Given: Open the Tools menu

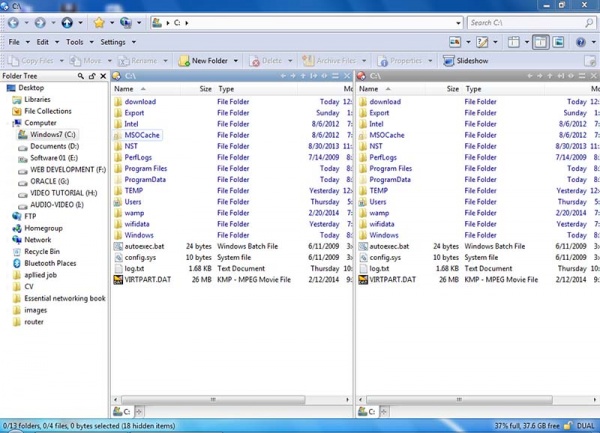Looking at the screenshot, I should pyautogui.click(x=75, y=42).
